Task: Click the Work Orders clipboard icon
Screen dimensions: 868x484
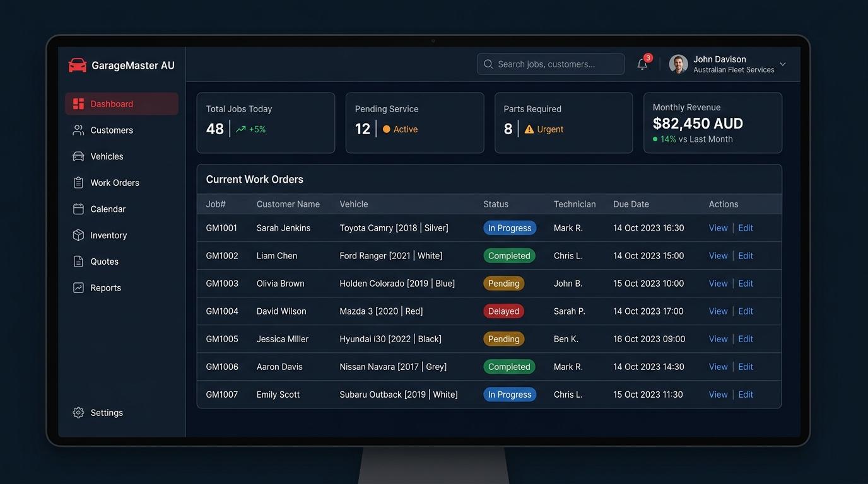Action: tap(78, 183)
